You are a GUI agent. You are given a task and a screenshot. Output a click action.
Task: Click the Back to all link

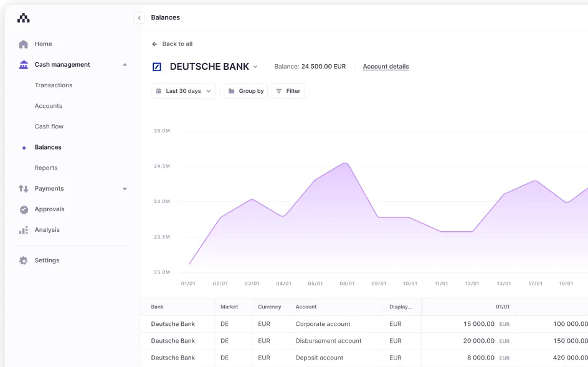(x=172, y=44)
